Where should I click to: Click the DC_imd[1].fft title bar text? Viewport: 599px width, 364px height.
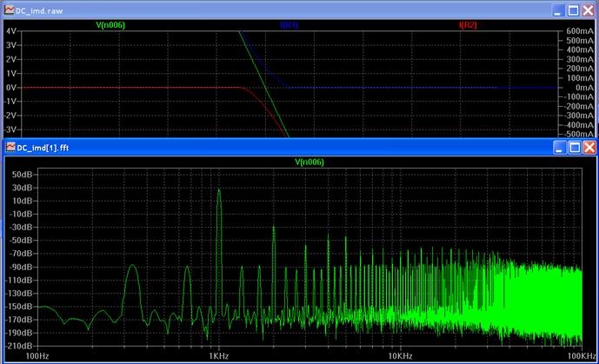(43, 148)
